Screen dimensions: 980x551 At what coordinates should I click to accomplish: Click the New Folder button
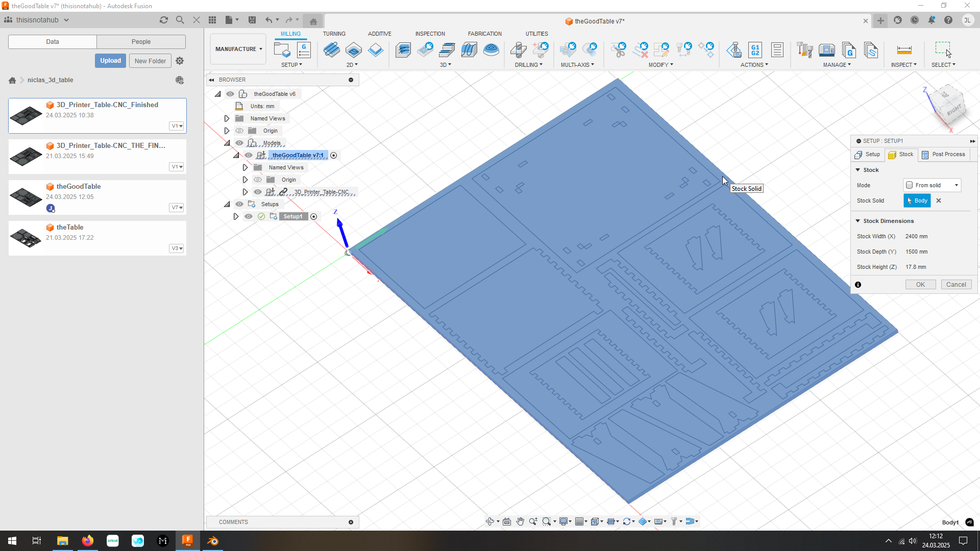tap(150, 61)
